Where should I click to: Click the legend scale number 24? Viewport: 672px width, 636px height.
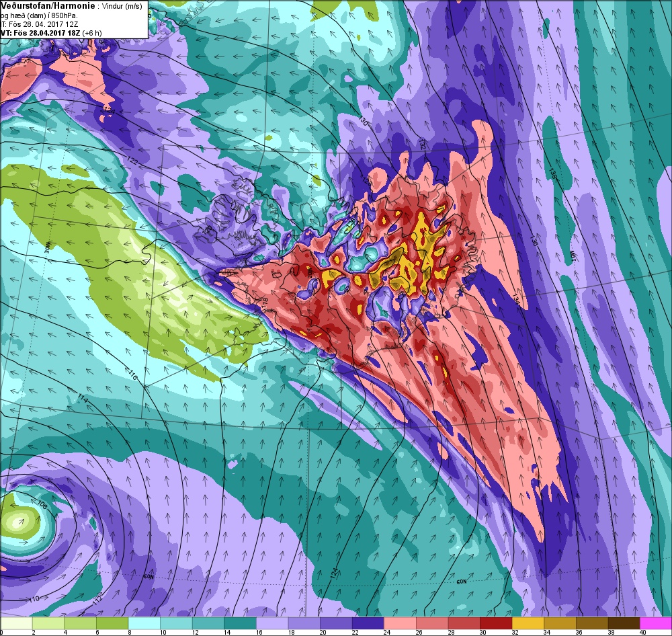(x=386, y=632)
